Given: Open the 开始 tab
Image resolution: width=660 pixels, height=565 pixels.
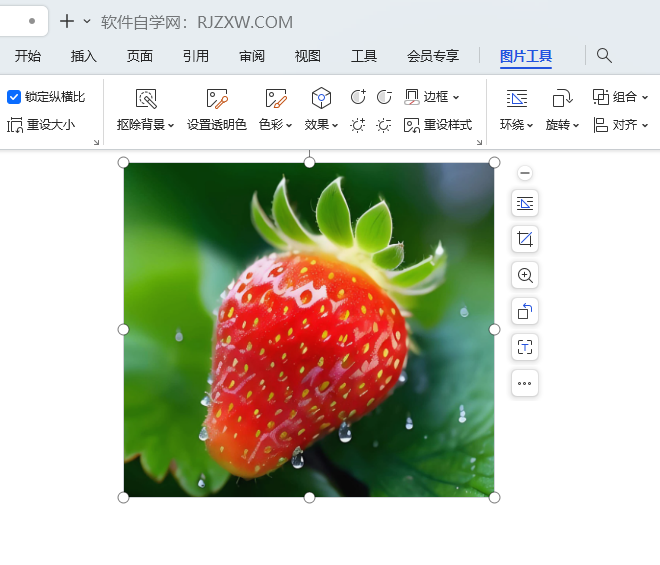Looking at the screenshot, I should [28, 56].
